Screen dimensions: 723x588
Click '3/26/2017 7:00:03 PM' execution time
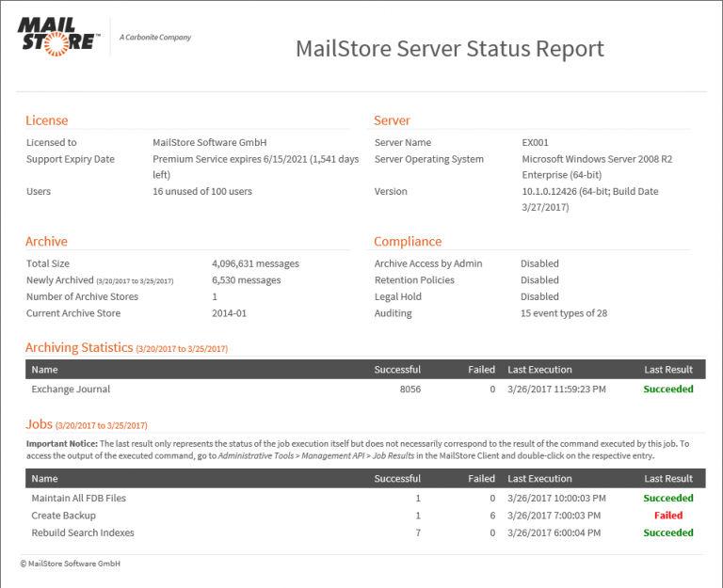point(554,516)
